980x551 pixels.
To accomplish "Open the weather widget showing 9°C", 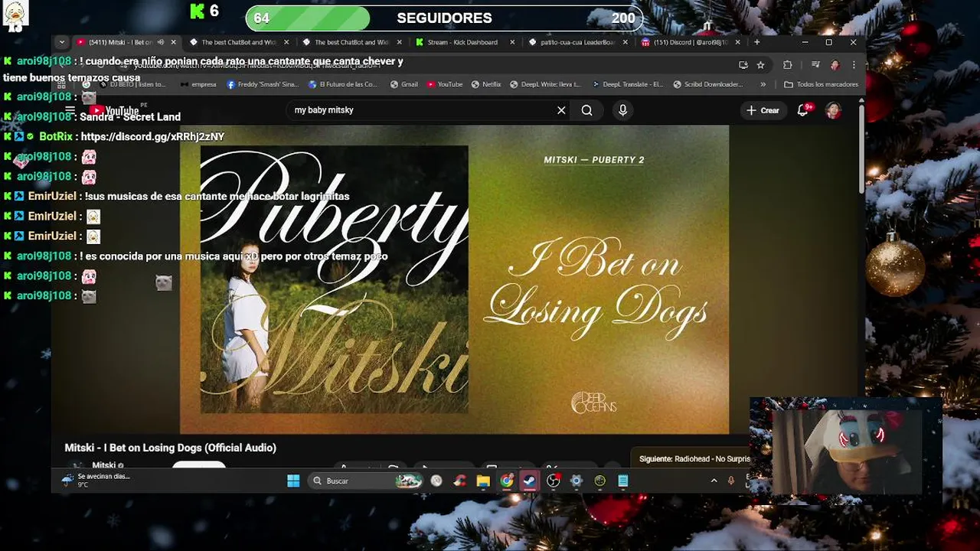I will coord(96,480).
